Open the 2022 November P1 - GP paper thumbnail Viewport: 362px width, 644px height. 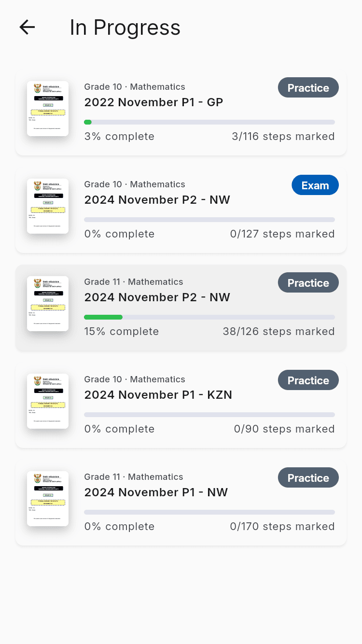(47, 108)
